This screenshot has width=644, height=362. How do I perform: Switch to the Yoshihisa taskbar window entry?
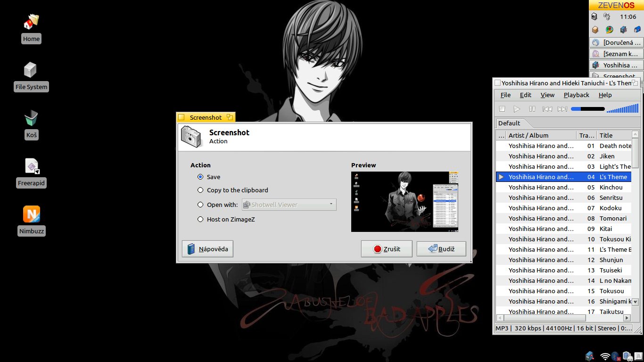tap(616, 65)
